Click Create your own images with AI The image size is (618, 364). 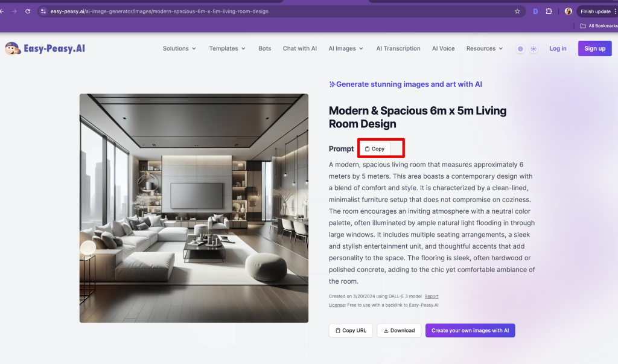click(x=470, y=330)
